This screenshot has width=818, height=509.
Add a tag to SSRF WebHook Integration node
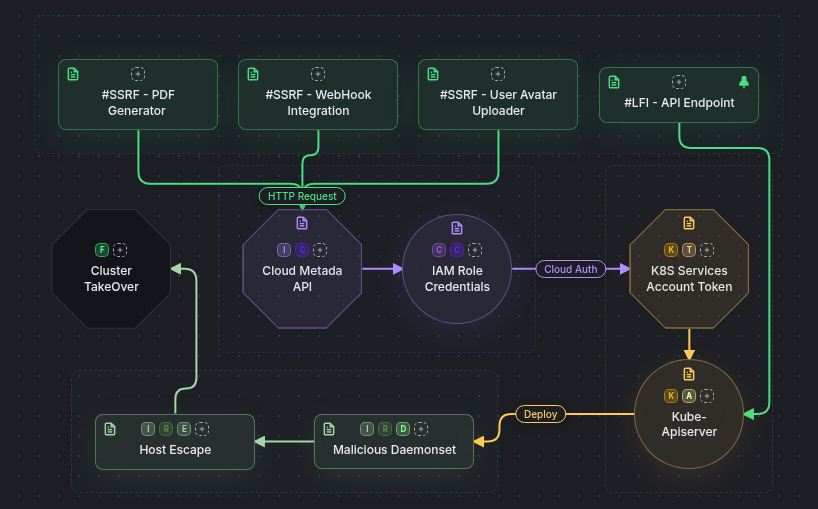(318, 74)
